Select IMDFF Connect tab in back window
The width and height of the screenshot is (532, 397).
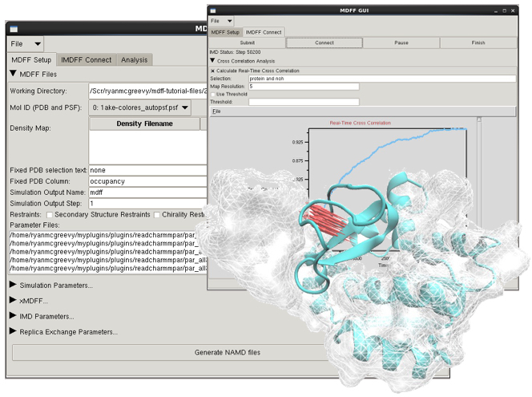point(87,60)
